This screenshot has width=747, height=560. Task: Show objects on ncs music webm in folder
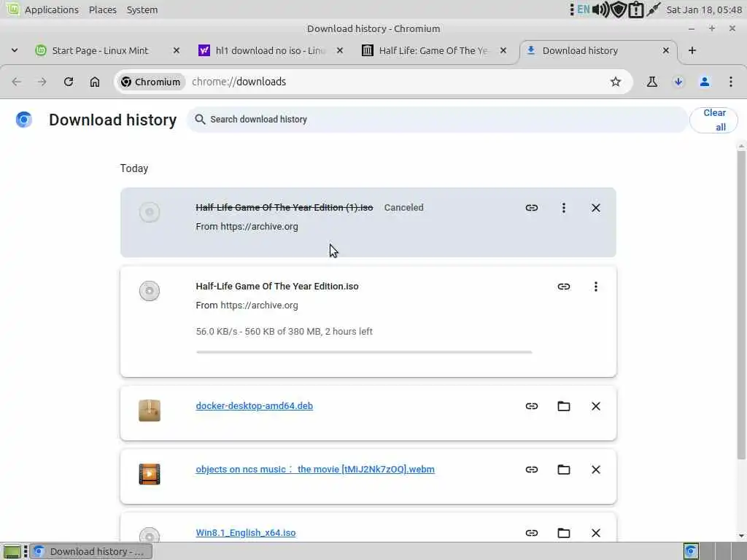point(564,470)
